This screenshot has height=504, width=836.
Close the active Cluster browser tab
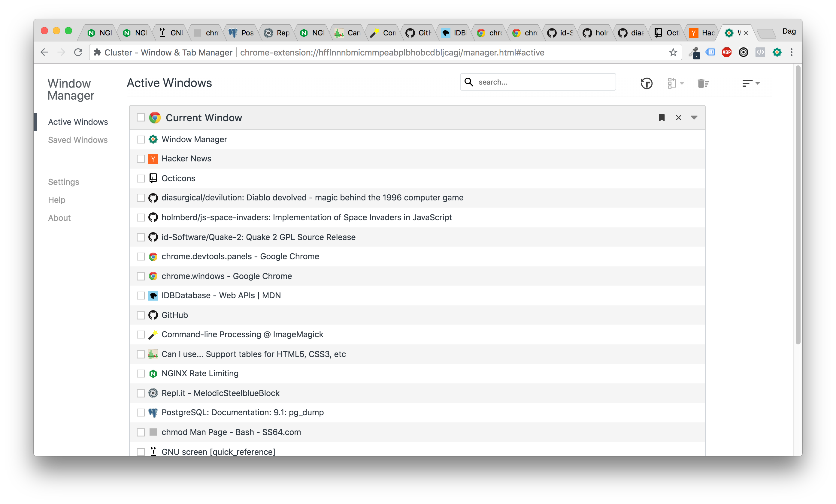tap(746, 33)
